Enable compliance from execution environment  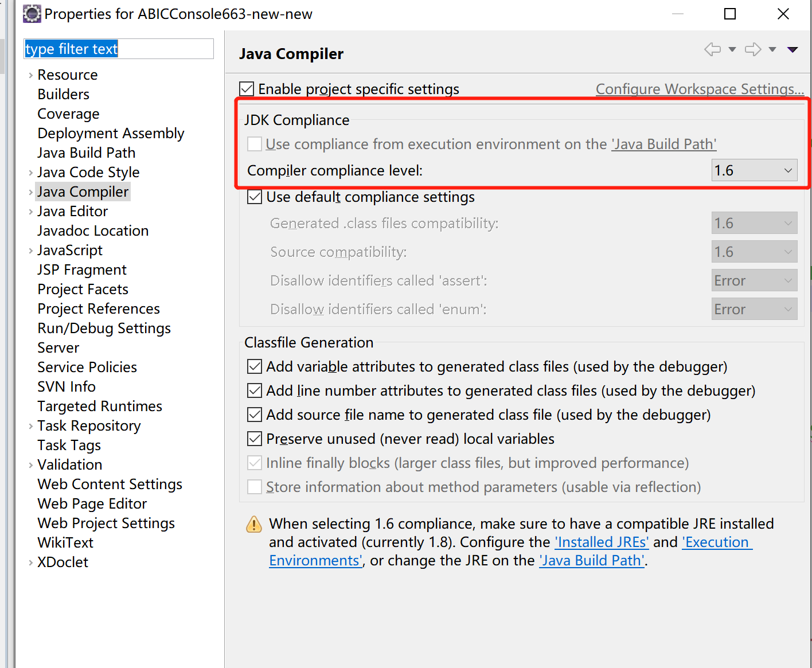[254, 144]
